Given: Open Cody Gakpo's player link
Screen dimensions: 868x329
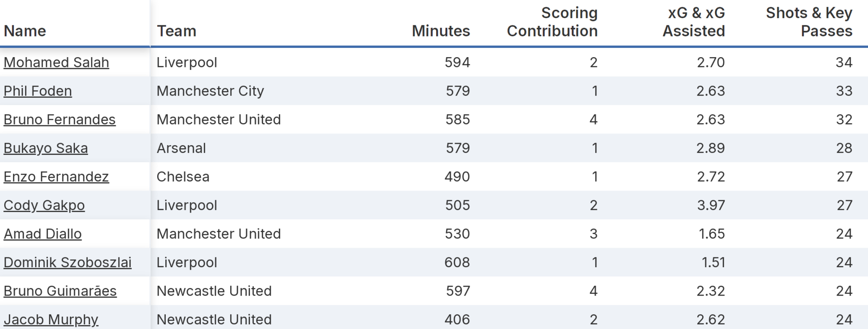Looking at the screenshot, I should (x=44, y=205).
